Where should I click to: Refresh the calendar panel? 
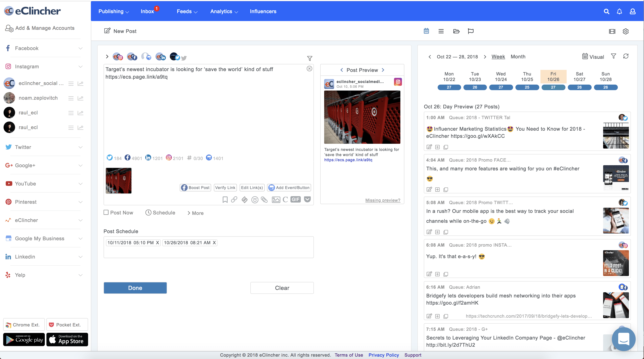point(626,56)
